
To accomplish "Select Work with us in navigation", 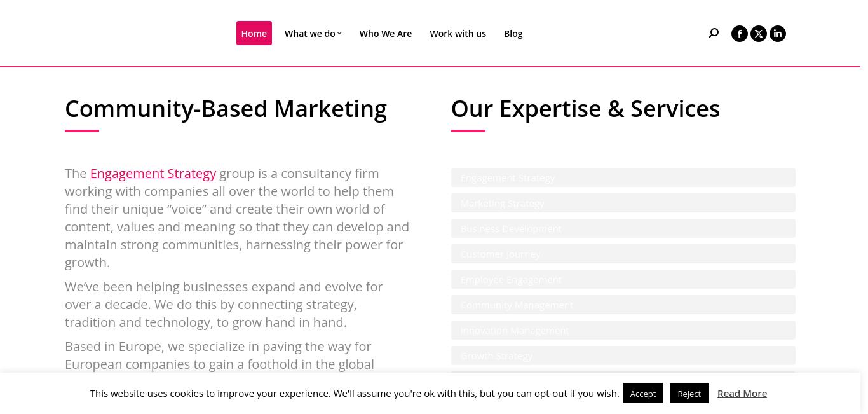I will coord(458,33).
